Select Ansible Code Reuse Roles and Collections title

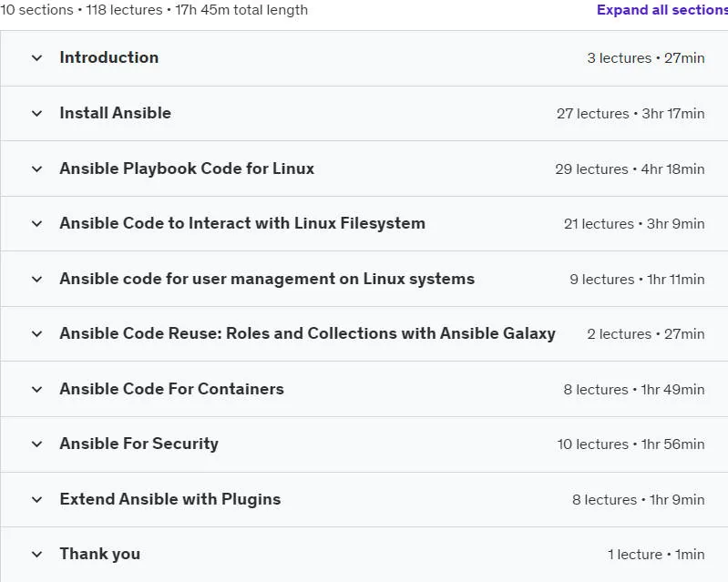tap(307, 333)
